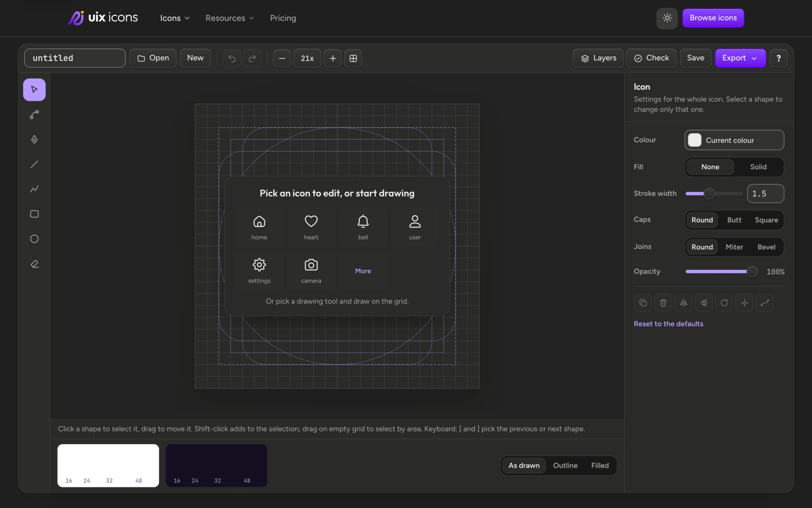Flip horizontally with the mirror icon
Image resolution: width=812 pixels, height=508 pixels.
684,303
